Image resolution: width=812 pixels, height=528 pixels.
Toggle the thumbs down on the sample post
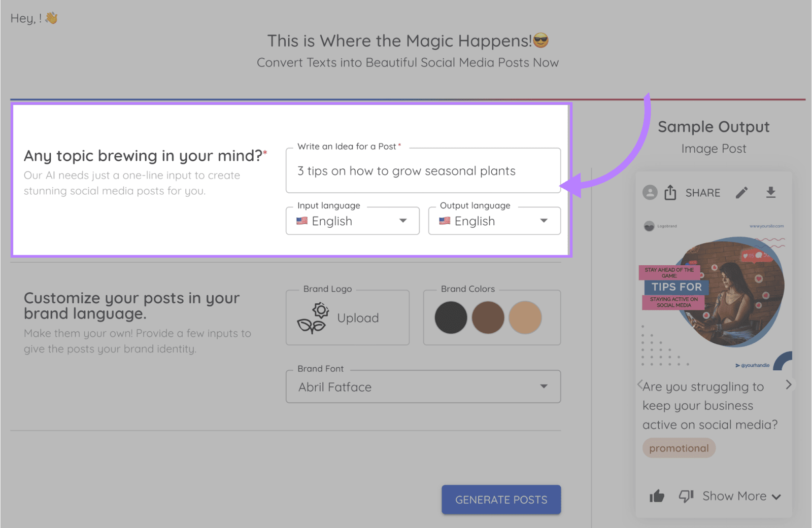click(x=686, y=496)
